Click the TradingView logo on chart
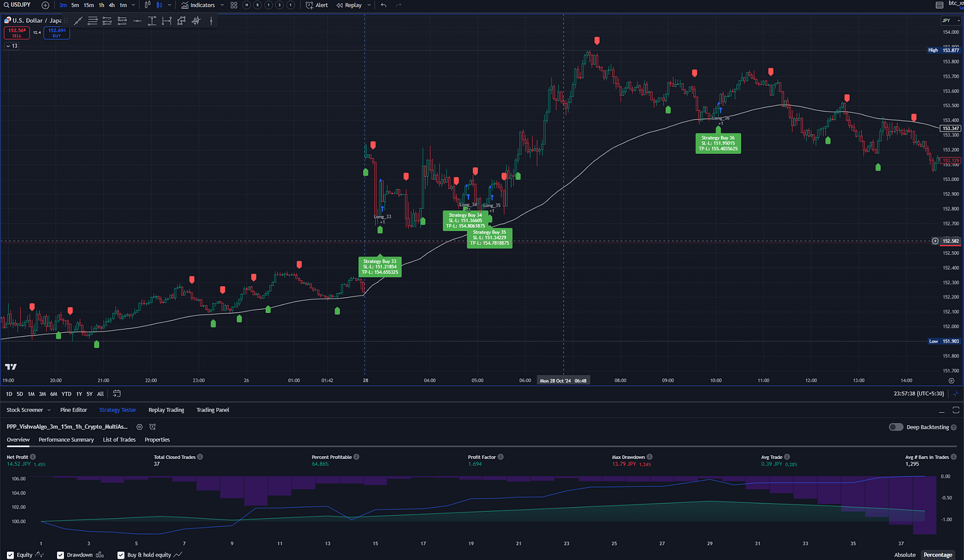The image size is (964, 560). coord(10,367)
